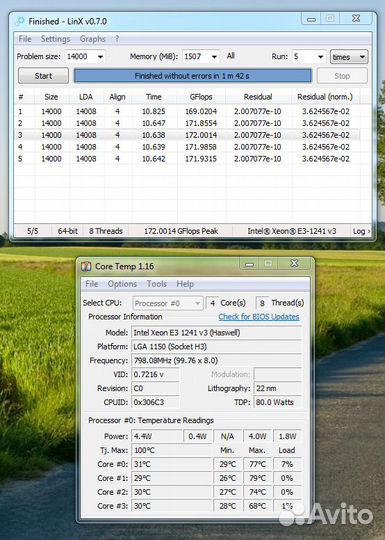Click Core #1 max temperature 79°C
385x540 pixels.
(x=257, y=478)
